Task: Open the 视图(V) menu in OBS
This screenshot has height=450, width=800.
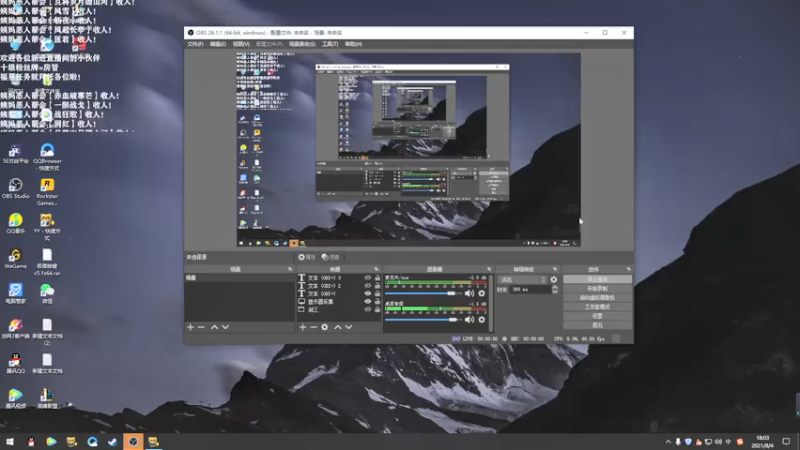Action: pos(241,44)
